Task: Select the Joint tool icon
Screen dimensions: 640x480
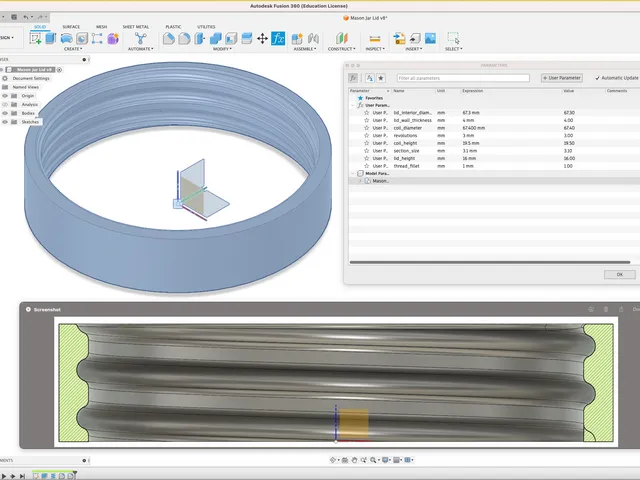Action: pyautogui.click(x=313, y=38)
